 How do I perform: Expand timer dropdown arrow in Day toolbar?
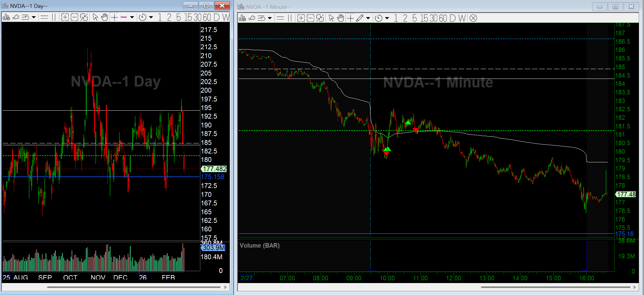tap(151, 17)
